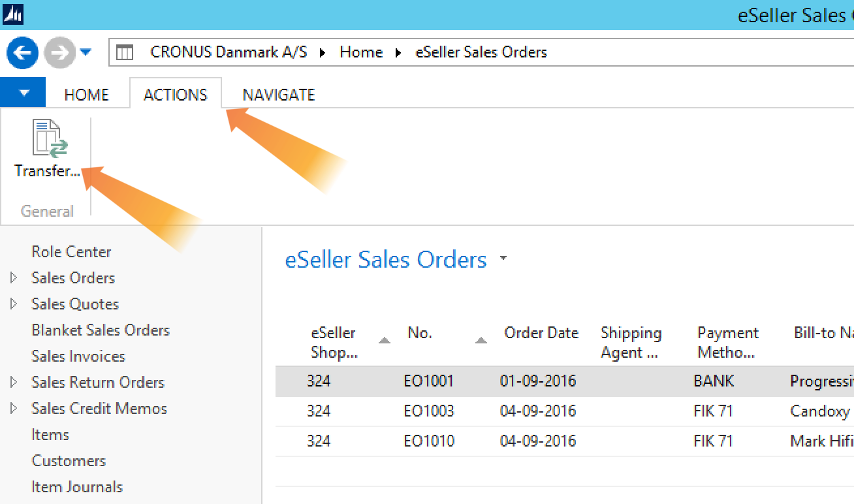Open Role Center in navigation pane
854x504 pixels.
71,252
